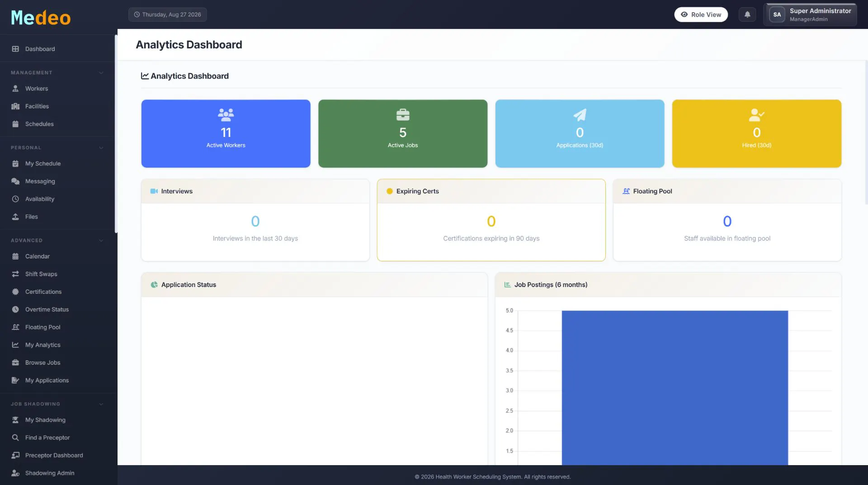Click the sidebar vertical scrollbar
868x485 pixels.
point(116,134)
